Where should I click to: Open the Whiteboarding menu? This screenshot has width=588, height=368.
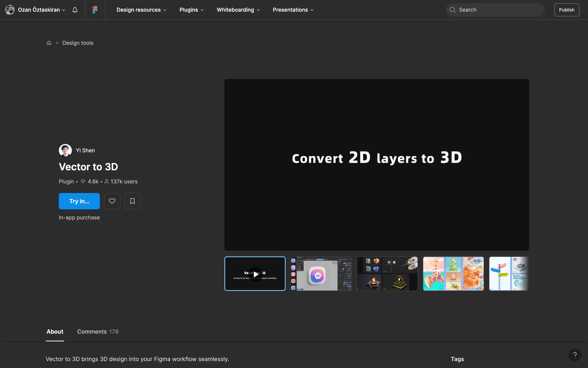238,10
